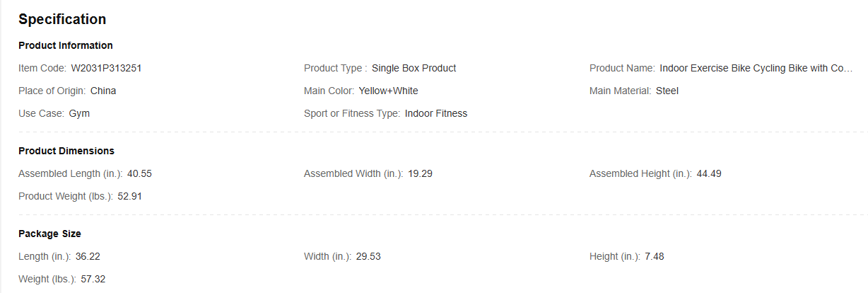Click assembled height value 44.49
This screenshot has width=868, height=293.
pyautogui.click(x=709, y=173)
